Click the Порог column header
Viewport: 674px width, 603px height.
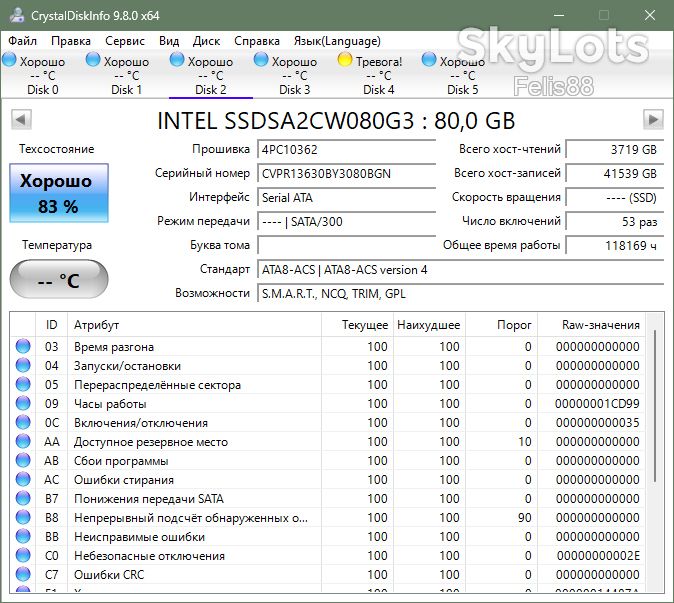pyautogui.click(x=501, y=325)
